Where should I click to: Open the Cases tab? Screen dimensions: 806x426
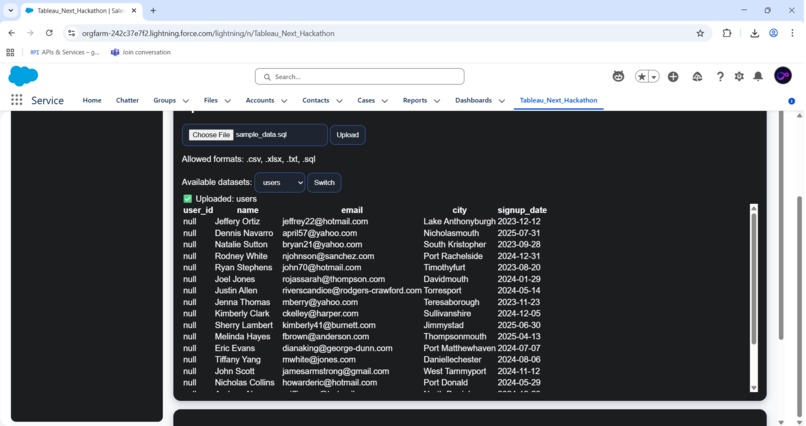366,100
